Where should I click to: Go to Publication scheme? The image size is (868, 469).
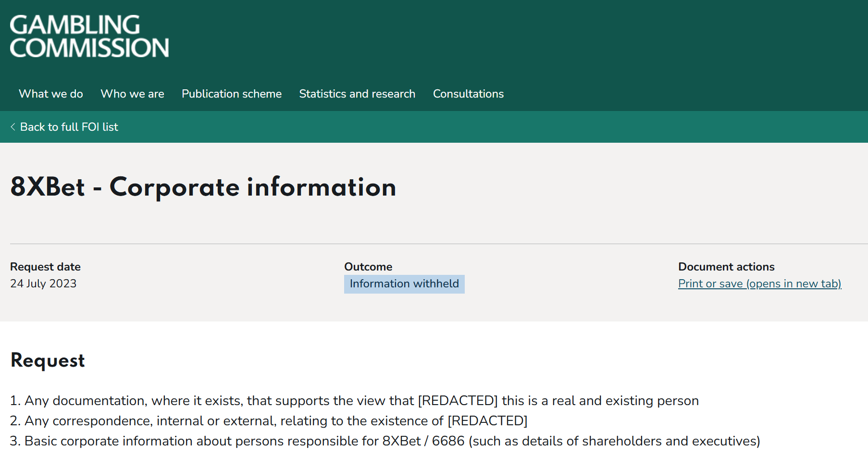click(232, 94)
